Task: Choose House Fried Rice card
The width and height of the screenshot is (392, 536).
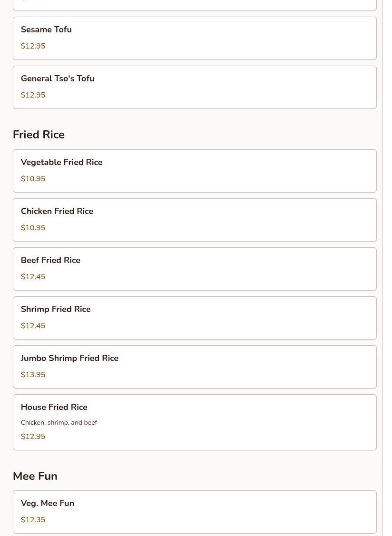Action: click(195, 422)
